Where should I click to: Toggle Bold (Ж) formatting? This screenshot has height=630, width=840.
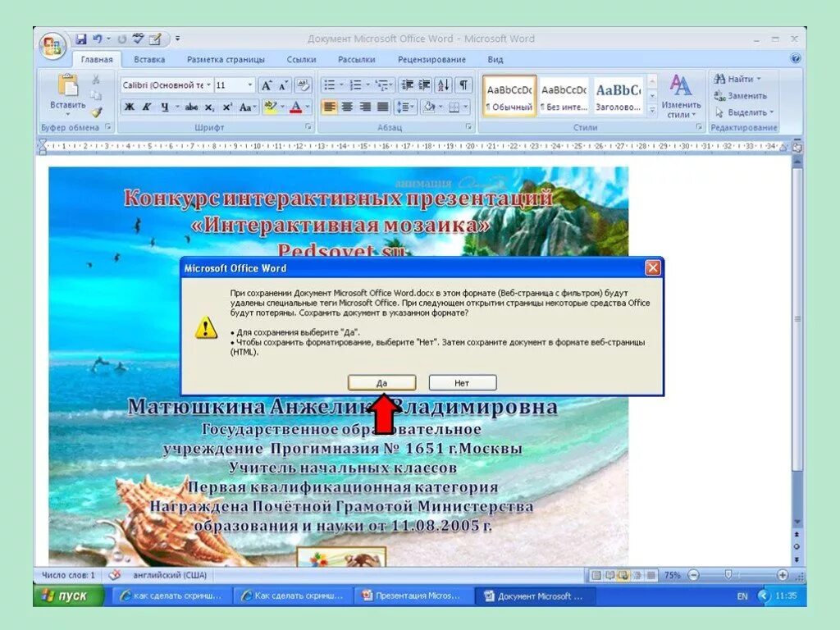129,107
